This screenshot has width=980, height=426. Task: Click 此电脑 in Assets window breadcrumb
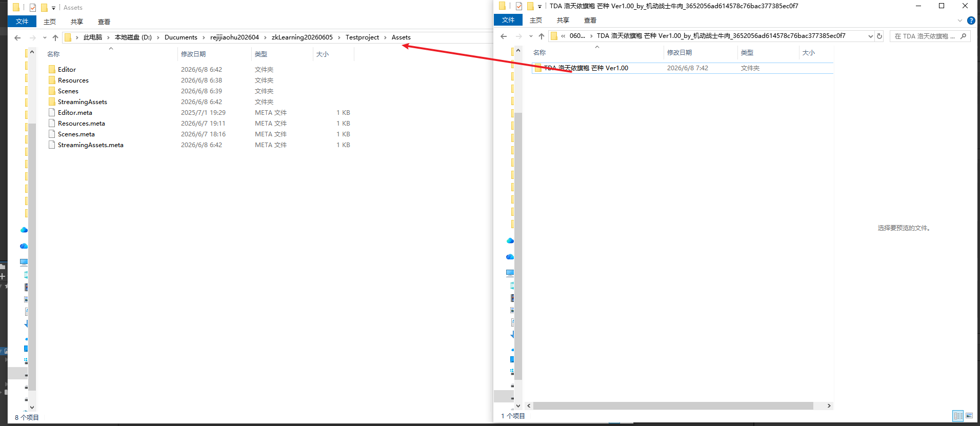pyautogui.click(x=93, y=37)
